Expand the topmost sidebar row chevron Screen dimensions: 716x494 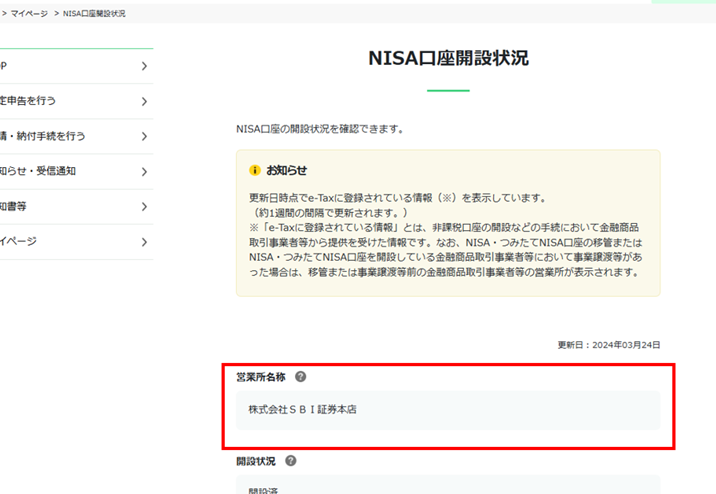click(x=144, y=66)
